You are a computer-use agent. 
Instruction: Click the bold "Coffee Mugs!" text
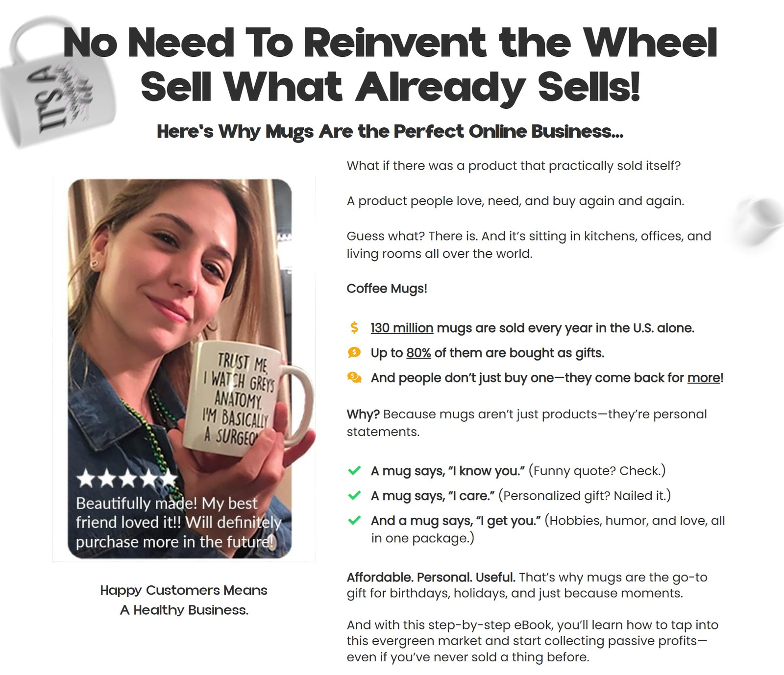coord(387,289)
